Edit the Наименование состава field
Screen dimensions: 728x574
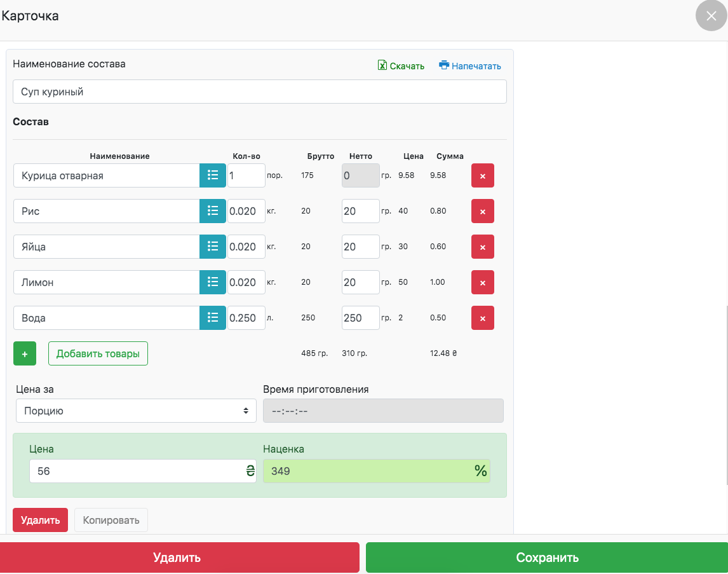pos(259,92)
